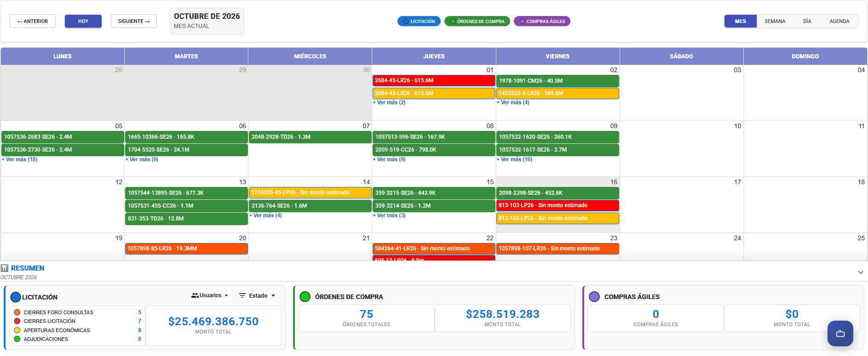Click the Cierres Licitación count 7

coord(139,321)
